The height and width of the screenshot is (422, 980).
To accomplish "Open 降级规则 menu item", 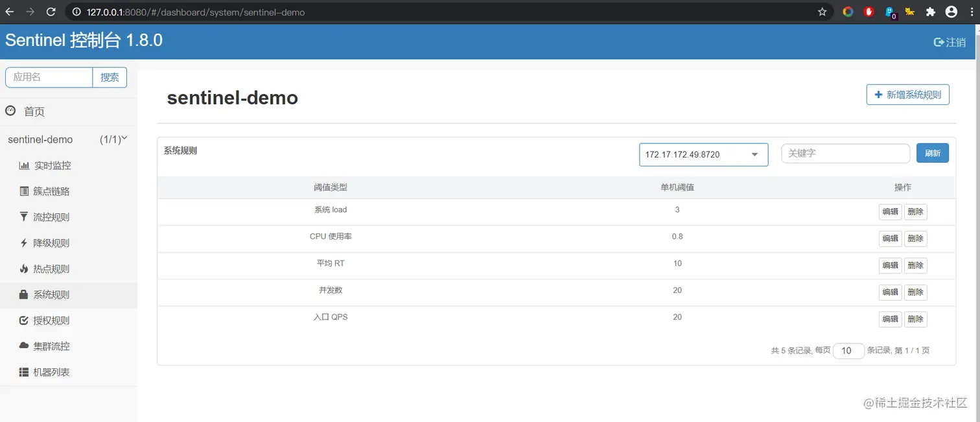I will 51,243.
